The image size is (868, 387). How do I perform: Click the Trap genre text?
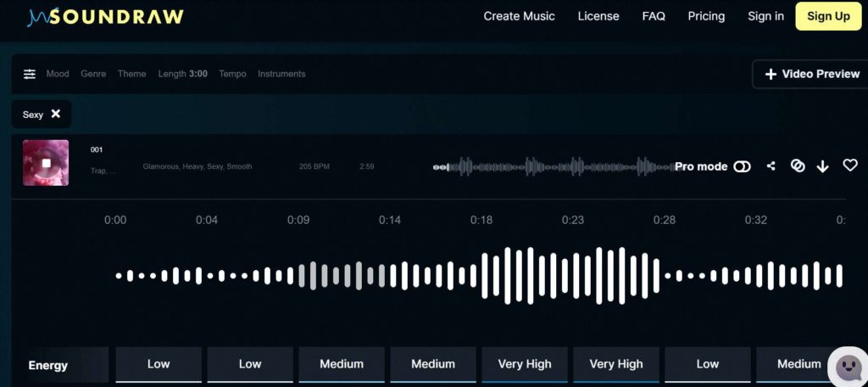[x=103, y=171]
